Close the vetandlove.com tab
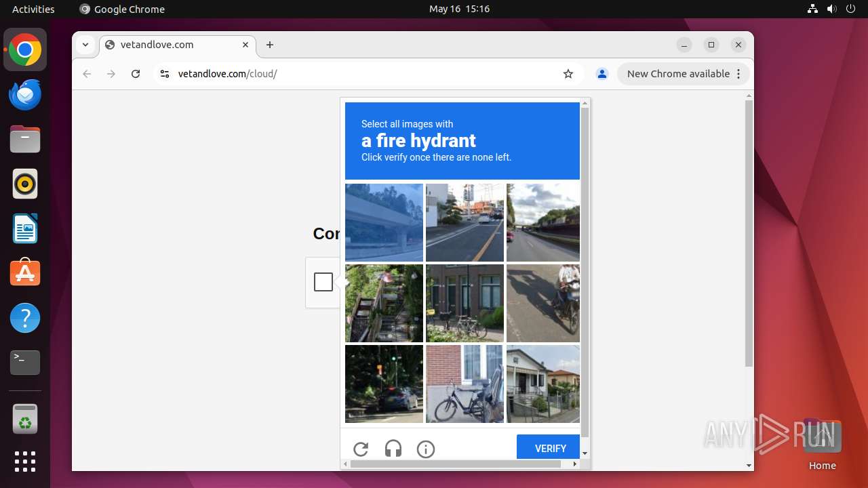The image size is (868, 488). [245, 45]
